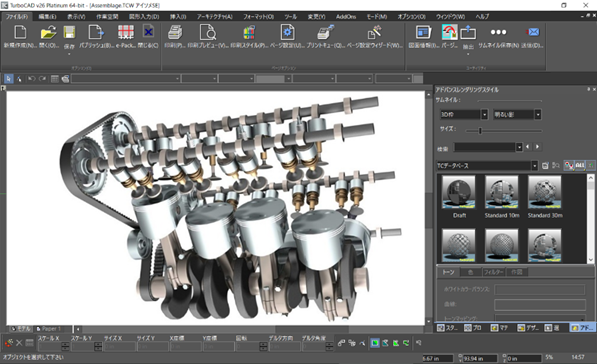Click the Scale X (スケールX) input field
The image size is (597, 364).
49,346
